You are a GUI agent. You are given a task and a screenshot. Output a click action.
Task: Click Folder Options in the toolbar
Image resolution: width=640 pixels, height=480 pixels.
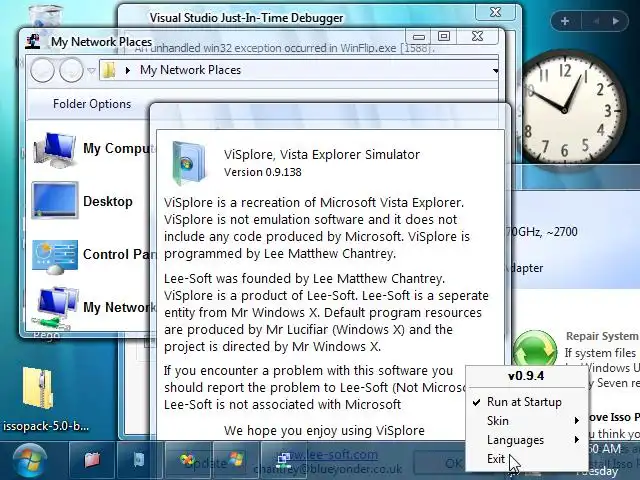[92, 104]
